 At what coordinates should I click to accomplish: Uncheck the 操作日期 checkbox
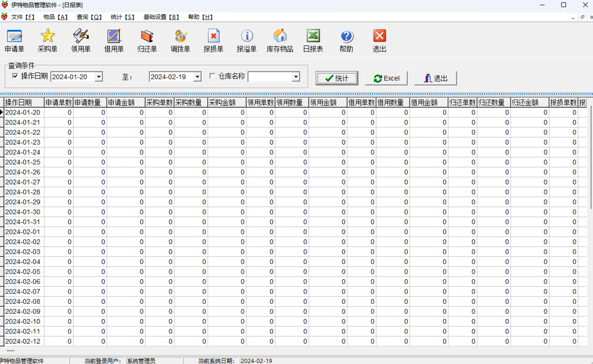coord(15,76)
